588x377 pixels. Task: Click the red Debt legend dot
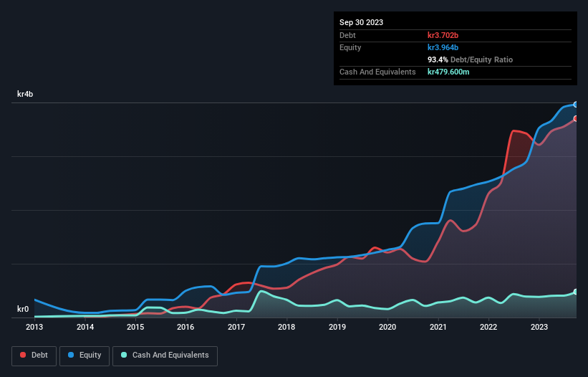(x=23, y=355)
